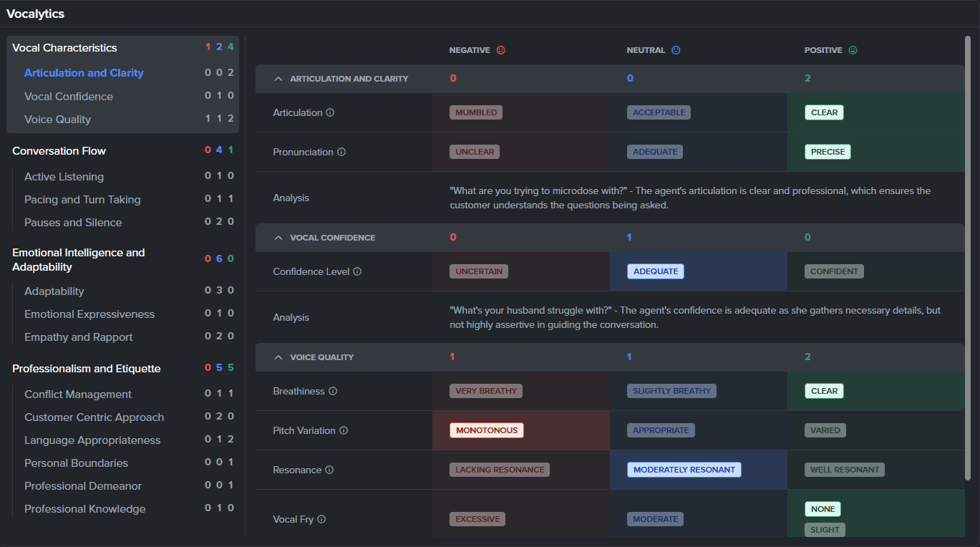Click info icon next to Pronunciation
This screenshot has height=547, width=980.
point(341,152)
